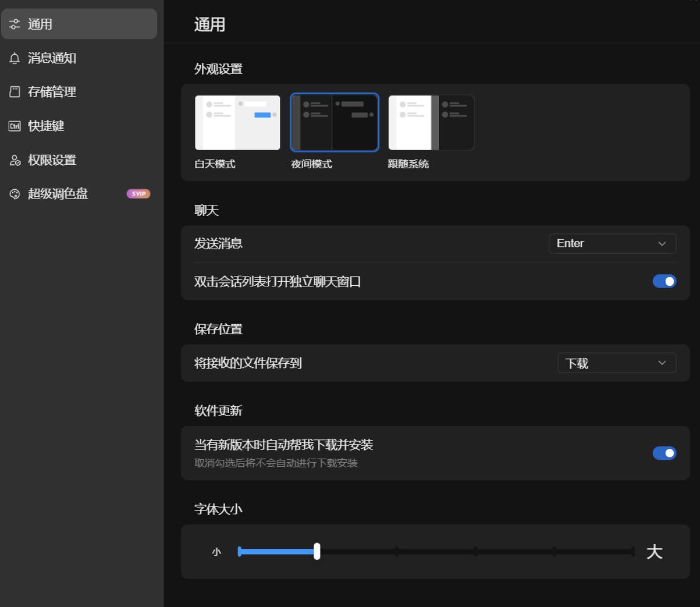Click the palette icon next to 超级调色盘
This screenshot has height=607, width=700.
pyautogui.click(x=14, y=194)
